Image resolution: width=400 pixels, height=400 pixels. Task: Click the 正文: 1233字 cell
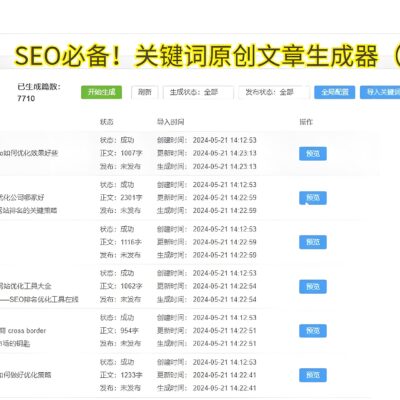point(121,375)
